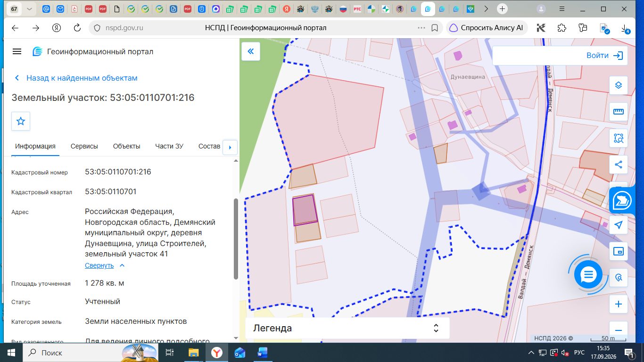Open browser downloads arrow
This screenshot has width=644, height=362.
pos(625,28)
